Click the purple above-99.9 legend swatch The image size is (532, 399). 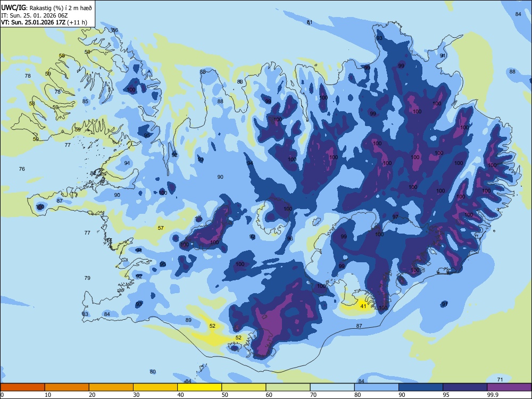tap(509, 387)
